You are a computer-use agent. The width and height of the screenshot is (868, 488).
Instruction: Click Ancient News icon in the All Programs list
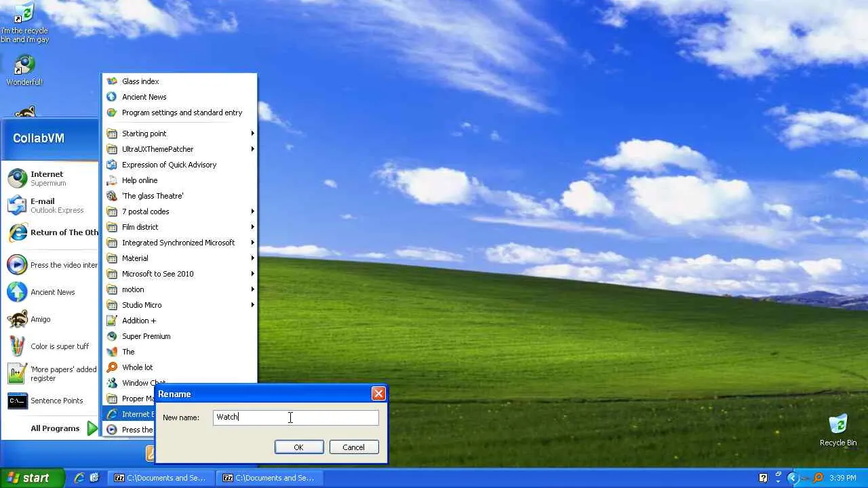click(112, 97)
